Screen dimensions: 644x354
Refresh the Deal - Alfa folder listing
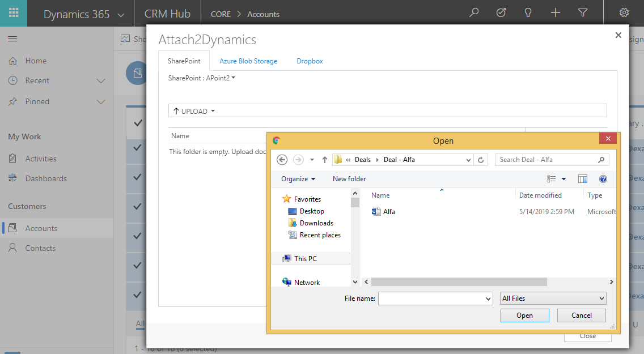(481, 160)
